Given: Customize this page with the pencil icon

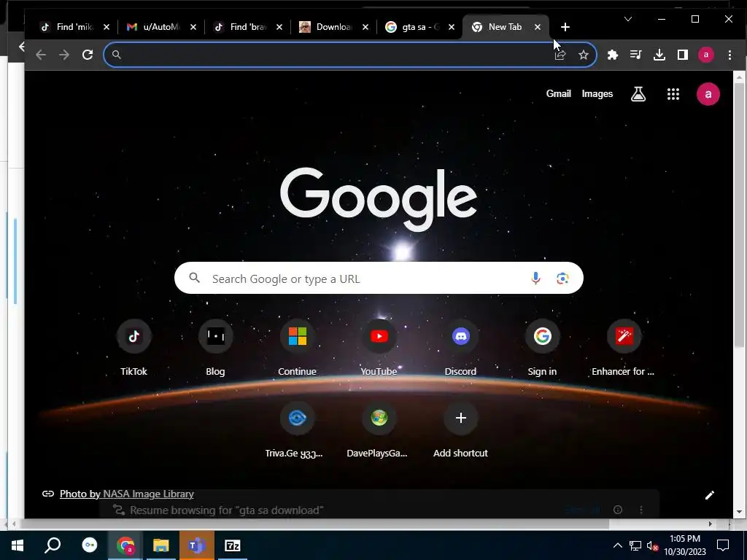Looking at the screenshot, I should (709, 495).
